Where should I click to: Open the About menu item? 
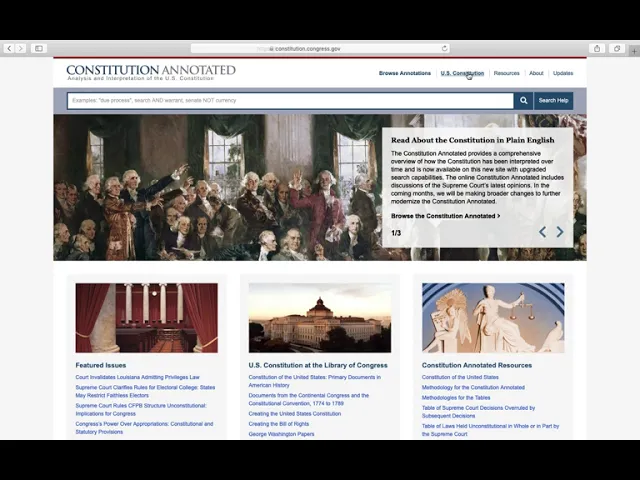coord(536,73)
